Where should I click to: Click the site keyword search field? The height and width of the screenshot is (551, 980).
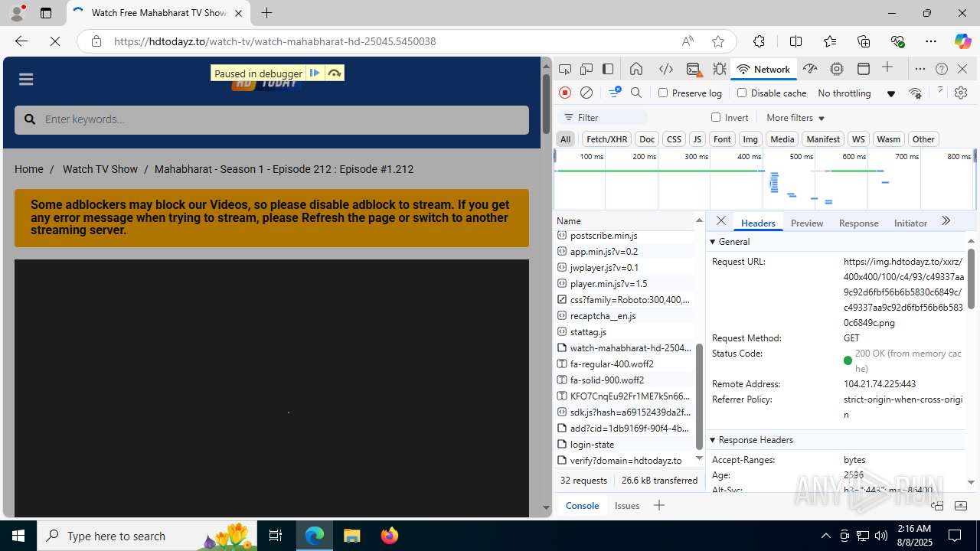pos(272,119)
